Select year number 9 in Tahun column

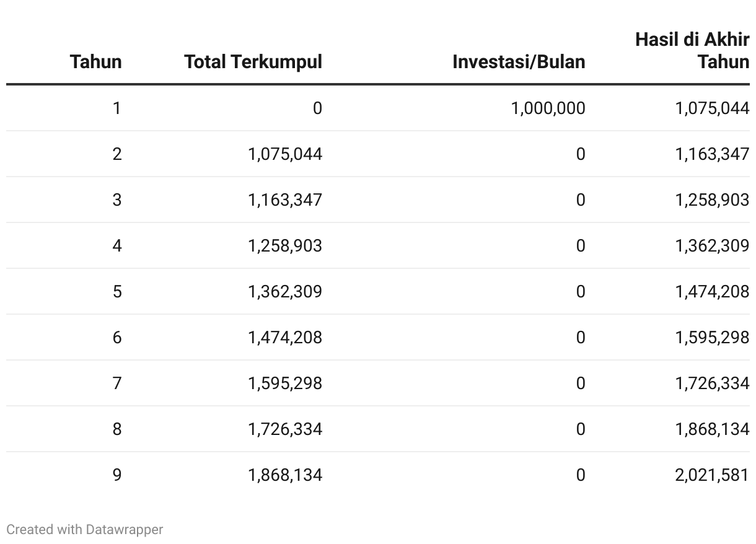(x=116, y=475)
